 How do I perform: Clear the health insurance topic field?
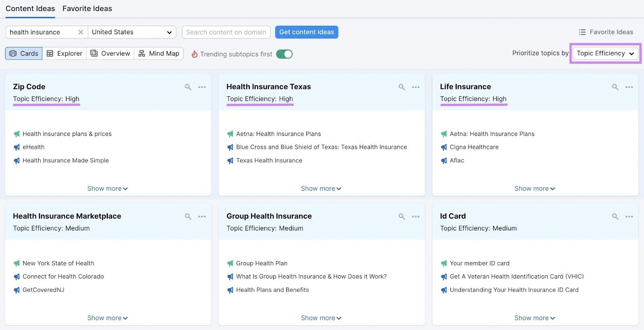[80, 32]
